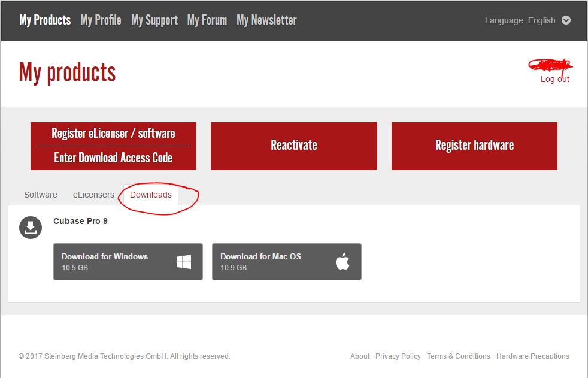This screenshot has width=588, height=378.
Task: Click Register eLicenser / software
Action: [113, 134]
